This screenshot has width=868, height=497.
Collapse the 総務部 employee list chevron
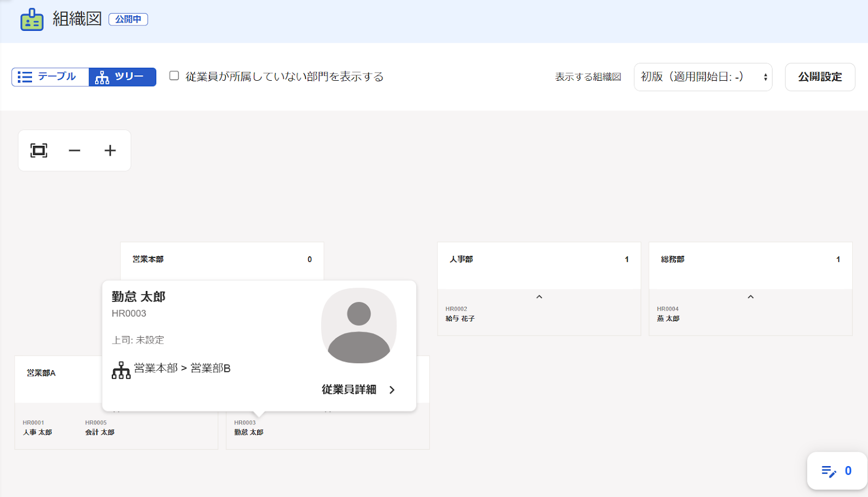point(751,297)
